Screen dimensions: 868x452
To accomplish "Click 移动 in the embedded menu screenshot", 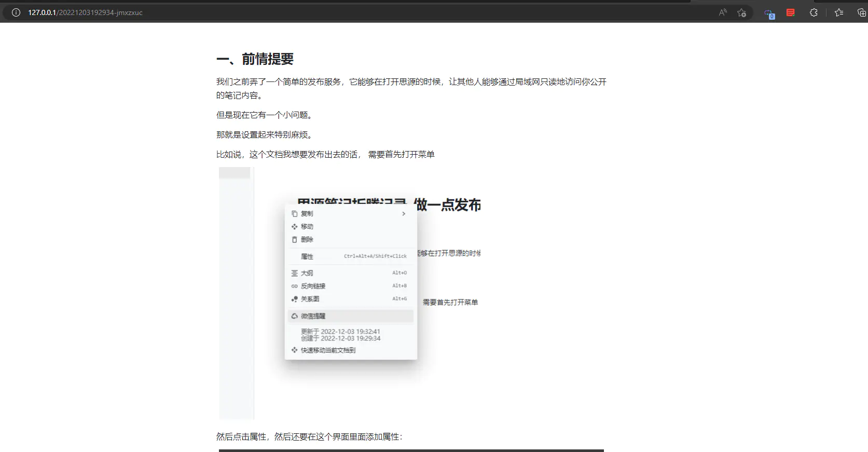I will [307, 227].
